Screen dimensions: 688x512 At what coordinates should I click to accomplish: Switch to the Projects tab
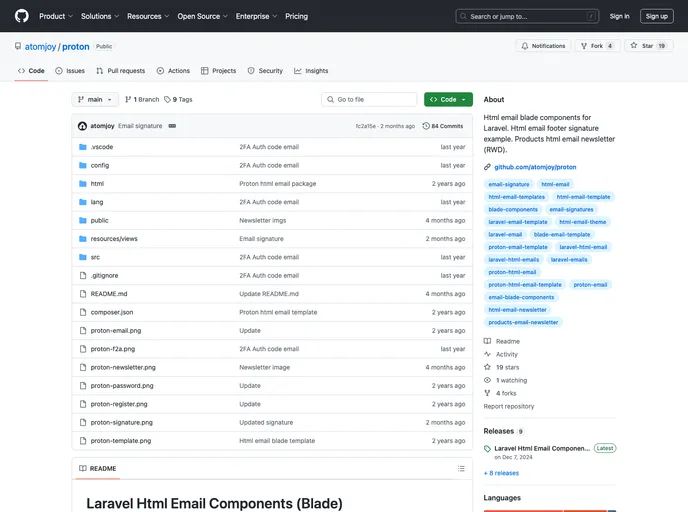pyautogui.click(x=219, y=71)
